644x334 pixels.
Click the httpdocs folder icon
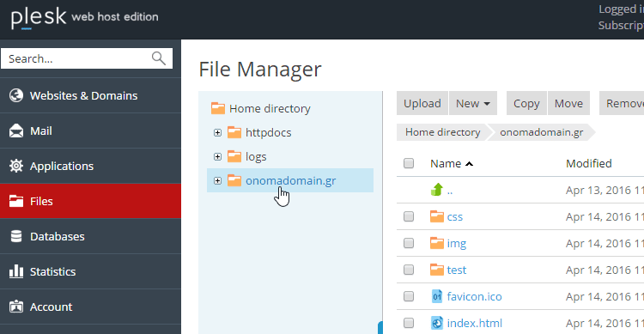(234, 132)
